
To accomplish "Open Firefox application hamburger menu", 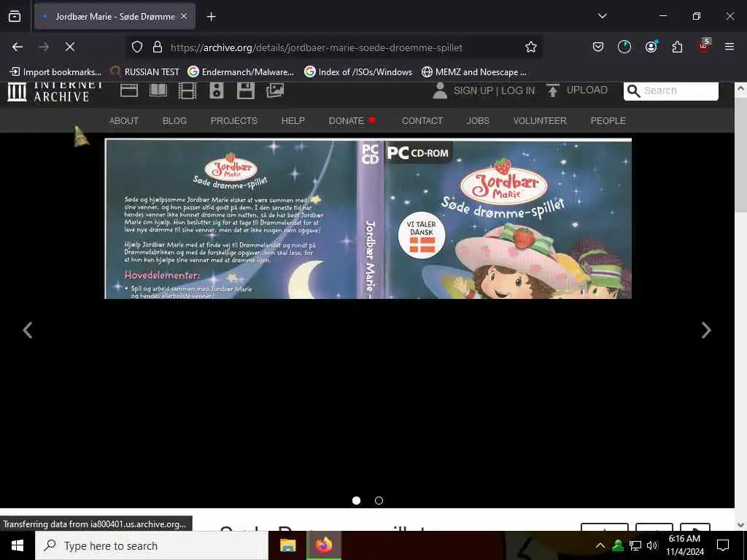I will pos(729,47).
